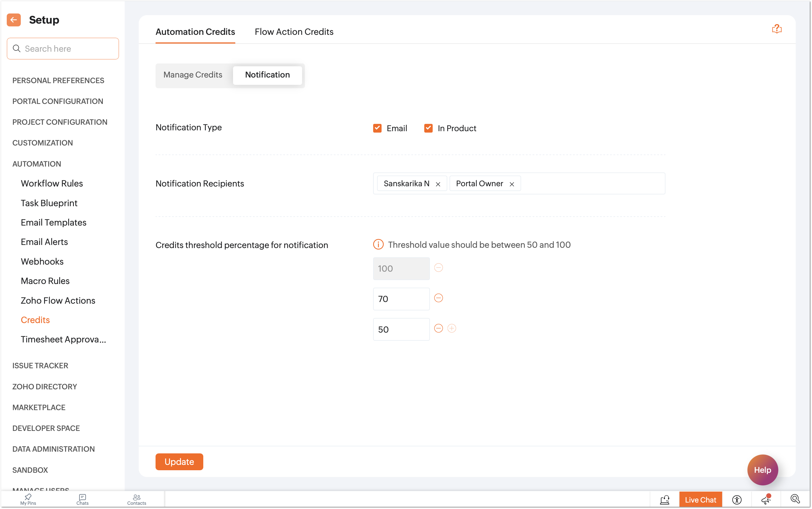
Task: Click the orange back arrow beside Setup
Action: pyautogui.click(x=13, y=20)
